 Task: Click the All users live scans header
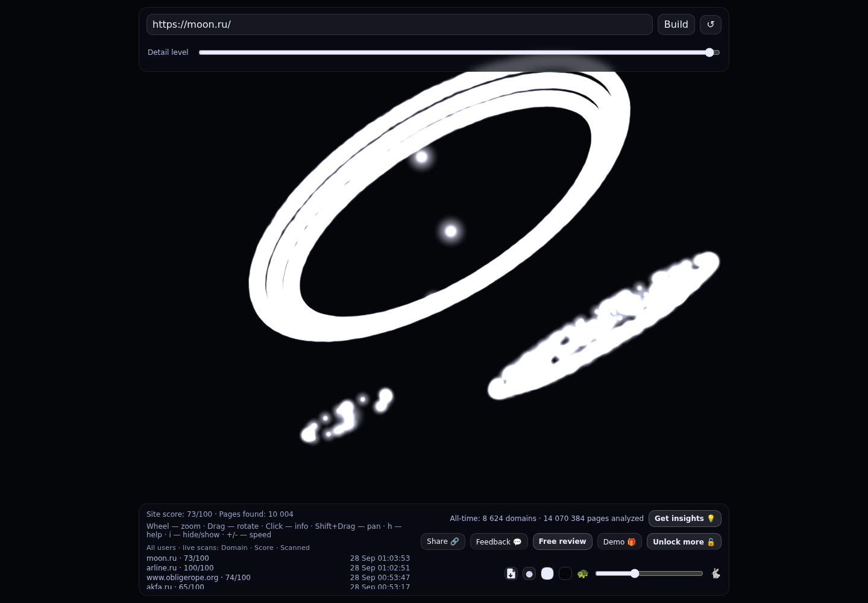coord(228,548)
